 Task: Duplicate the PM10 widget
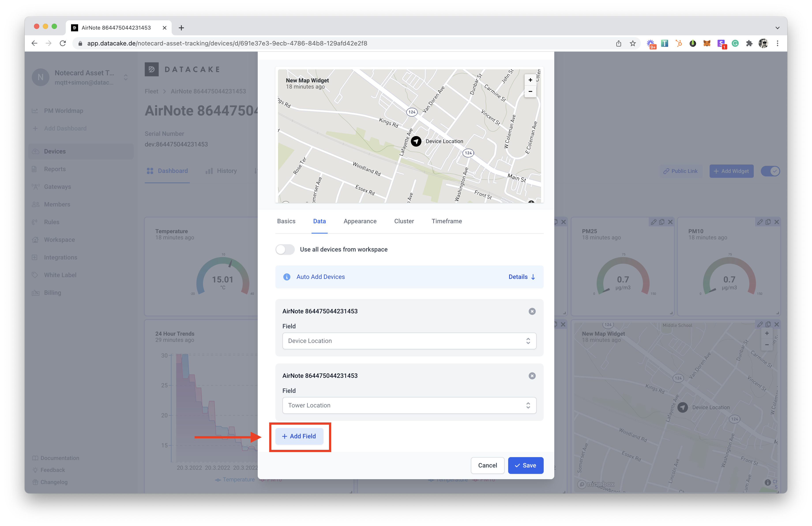pyautogui.click(x=768, y=222)
